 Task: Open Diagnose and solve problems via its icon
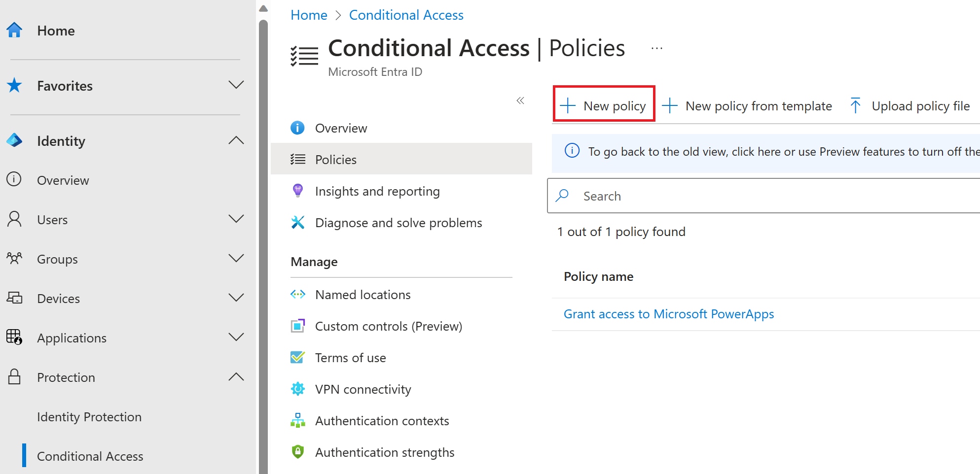[x=298, y=222]
